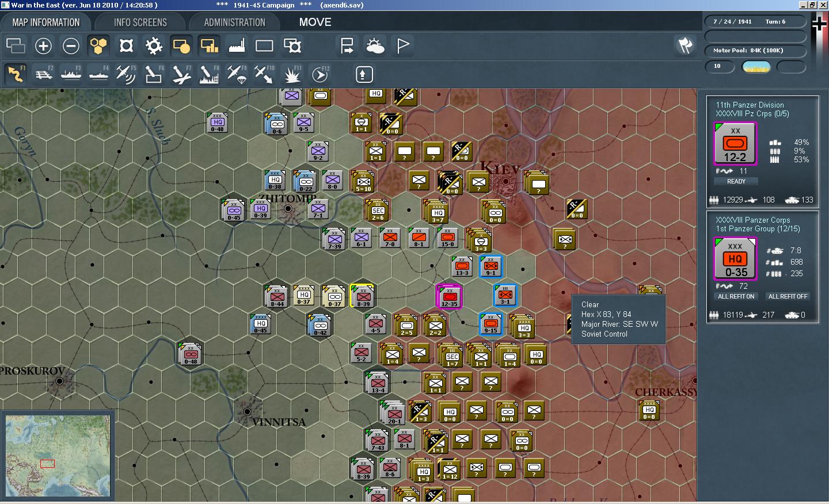Select the 9-15 unit on the map
The height and width of the screenshot is (504, 829).
click(490, 324)
